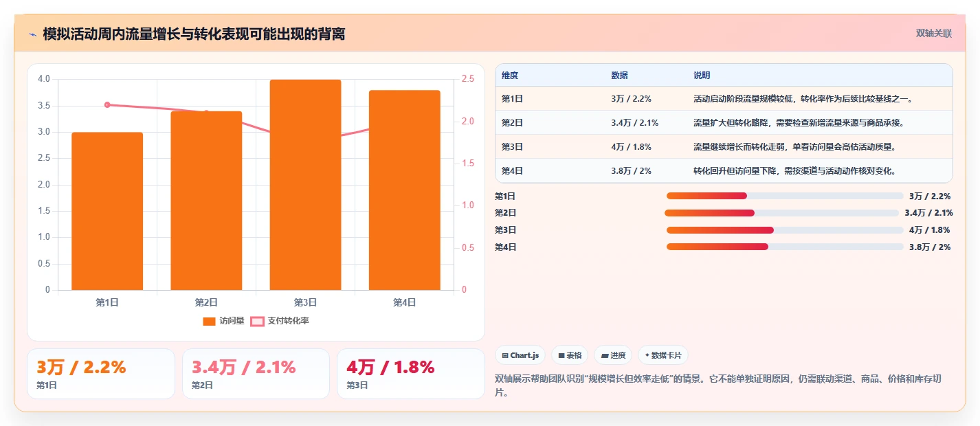Click the 数据卡片 chip

click(x=662, y=355)
